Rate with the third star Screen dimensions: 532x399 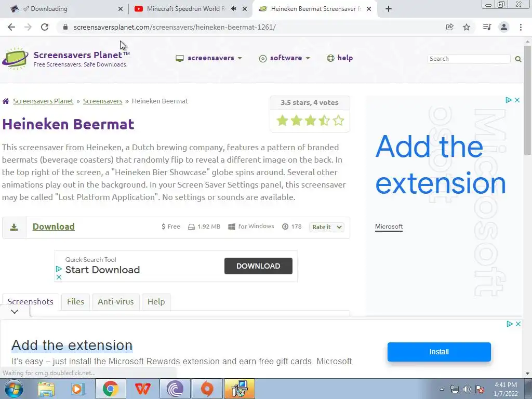pos(310,121)
